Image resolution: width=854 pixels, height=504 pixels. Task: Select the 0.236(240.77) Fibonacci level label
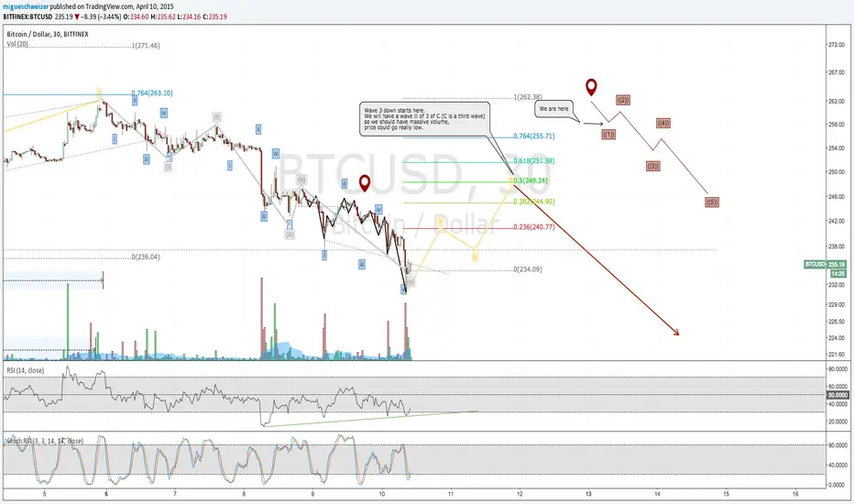(534, 226)
